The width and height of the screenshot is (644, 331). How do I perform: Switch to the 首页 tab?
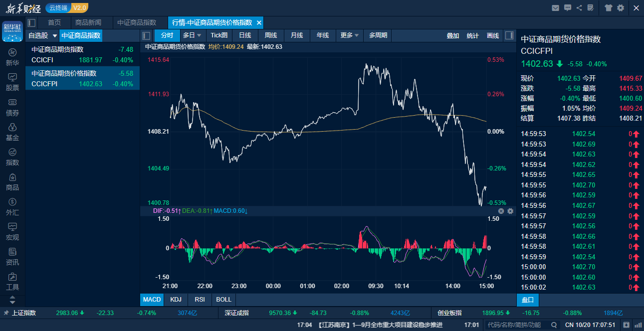point(54,22)
